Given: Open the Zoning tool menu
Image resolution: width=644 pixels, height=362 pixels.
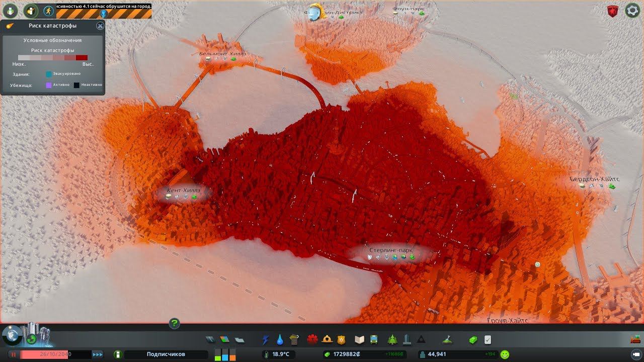Looking at the screenshot, I should [224, 340].
